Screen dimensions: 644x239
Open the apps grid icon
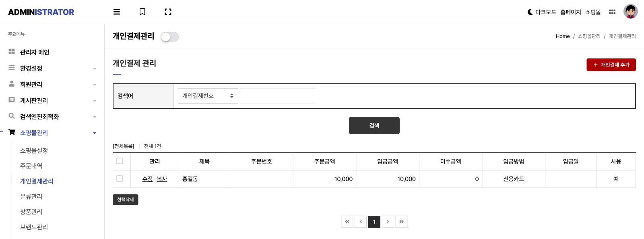(x=612, y=12)
